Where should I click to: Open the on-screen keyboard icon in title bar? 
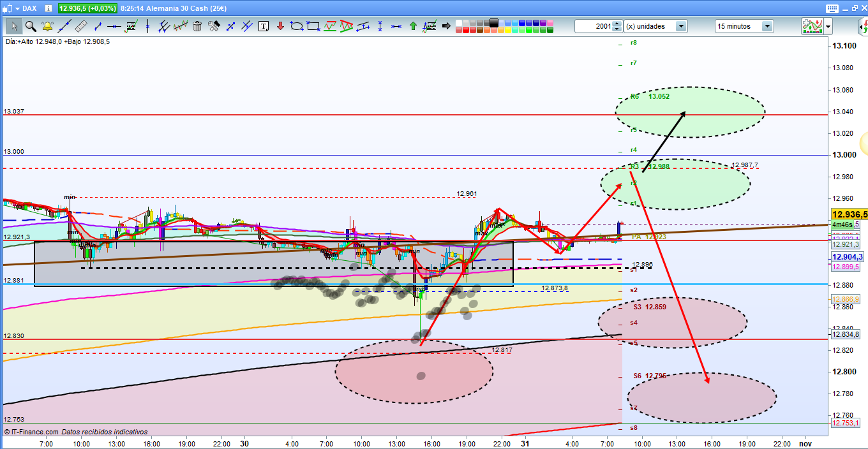830,8
